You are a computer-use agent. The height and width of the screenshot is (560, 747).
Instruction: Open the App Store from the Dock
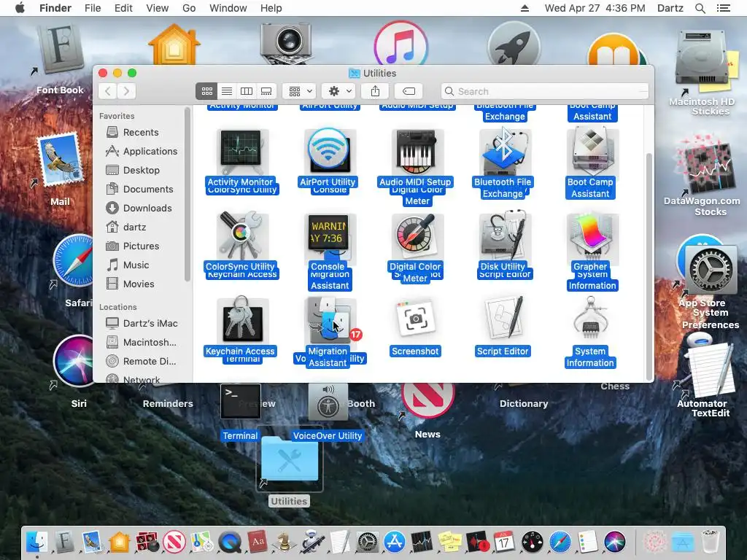pyautogui.click(x=395, y=542)
